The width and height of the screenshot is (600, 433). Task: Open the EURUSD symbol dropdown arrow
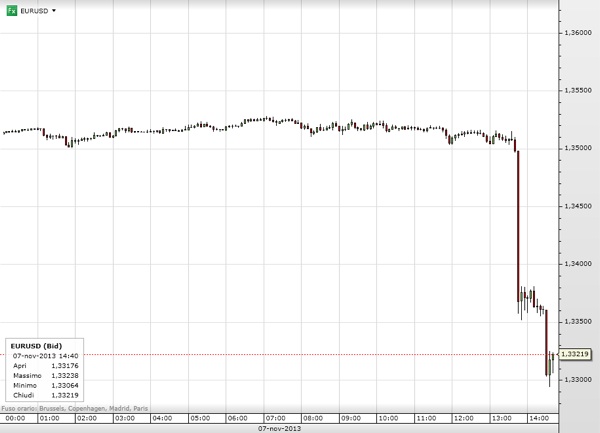[x=53, y=10]
